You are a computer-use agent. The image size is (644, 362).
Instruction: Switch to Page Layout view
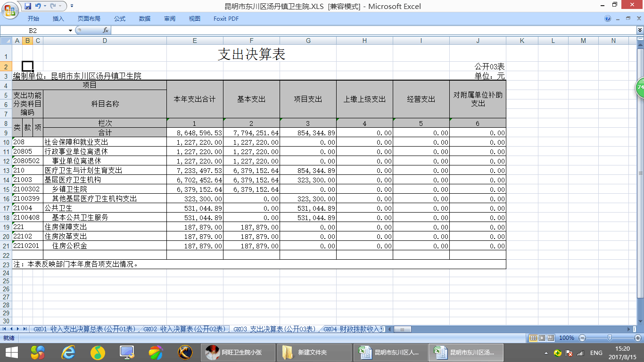point(542,338)
